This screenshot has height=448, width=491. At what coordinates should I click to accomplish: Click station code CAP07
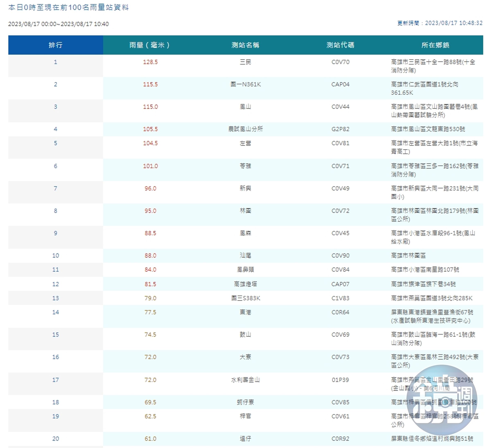click(x=340, y=284)
